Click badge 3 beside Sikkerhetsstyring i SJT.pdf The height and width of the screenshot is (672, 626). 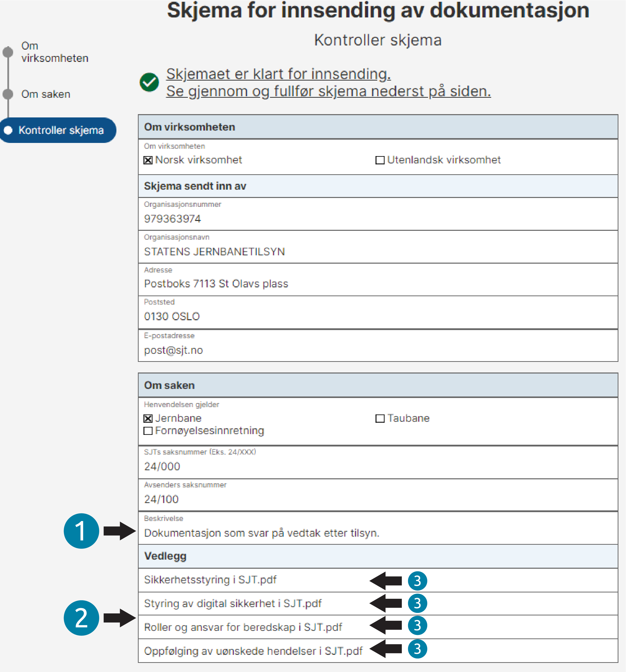coord(417,581)
